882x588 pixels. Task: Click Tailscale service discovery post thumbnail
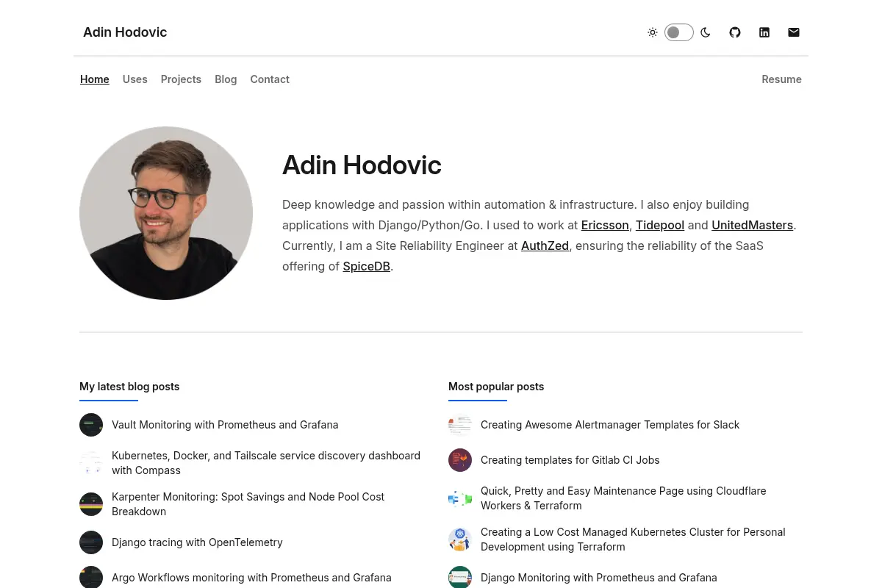91,463
